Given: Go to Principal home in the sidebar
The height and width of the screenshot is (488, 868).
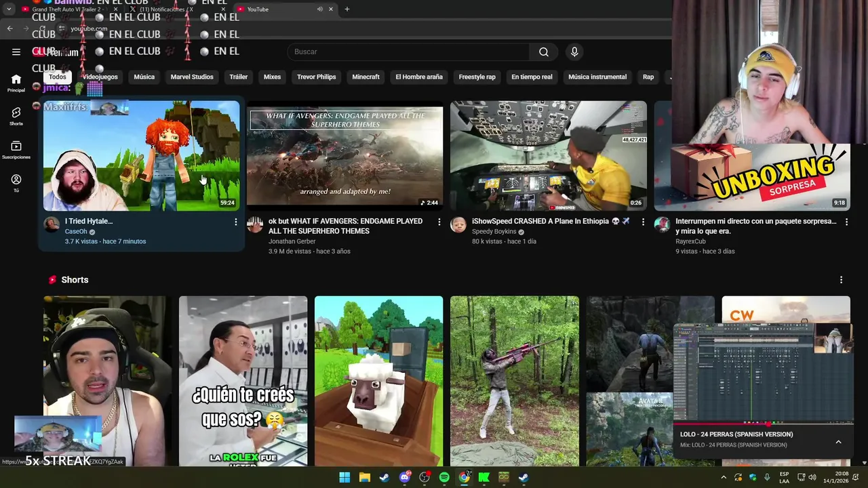Looking at the screenshot, I should point(16,83).
